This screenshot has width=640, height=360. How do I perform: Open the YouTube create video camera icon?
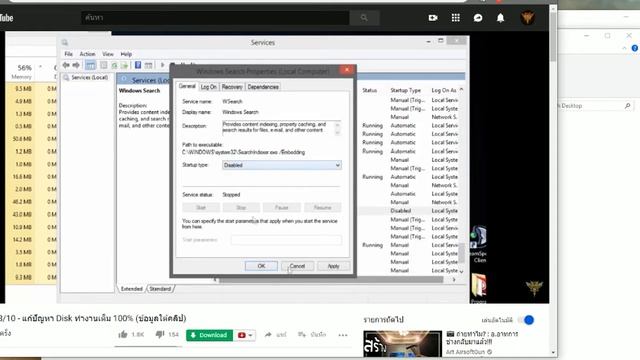click(x=433, y=18)
